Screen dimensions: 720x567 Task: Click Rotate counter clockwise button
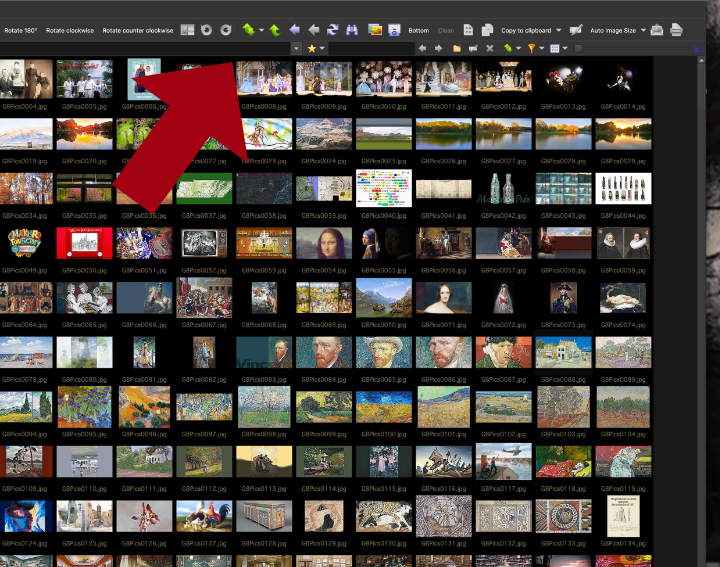[138, 31]
